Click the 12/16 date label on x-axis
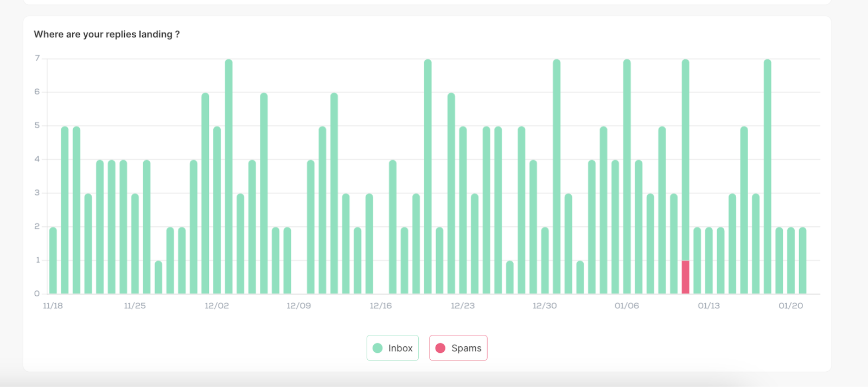The width and height of the screenshot is (868, 387). point(380,306)
